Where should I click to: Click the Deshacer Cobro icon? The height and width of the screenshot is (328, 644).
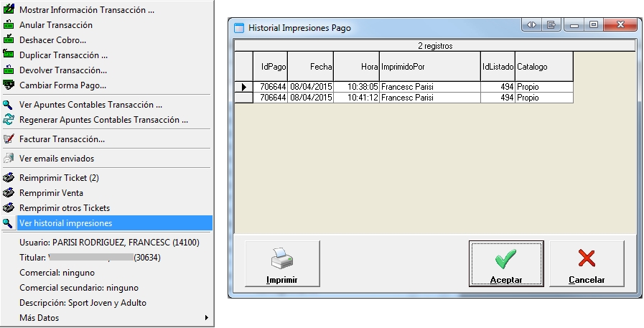pyautogui.click(x=9, y=39)
